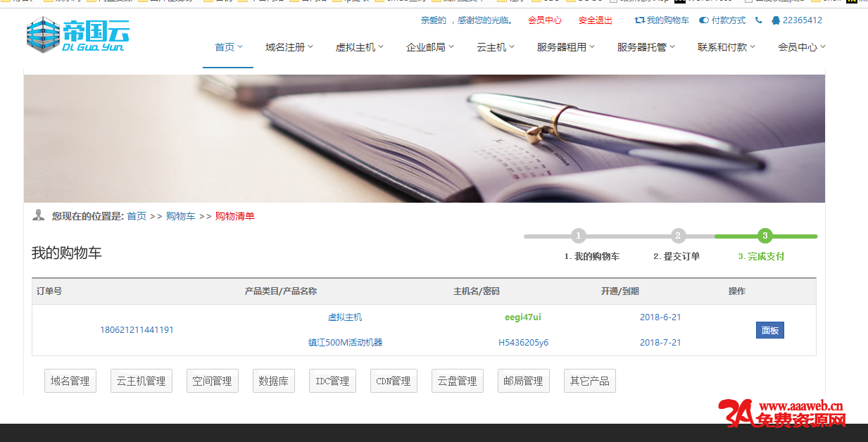Click the green step 3 circle
Image resolution: width=868 pixels, height=442 pixels.
tap(765, 236)
